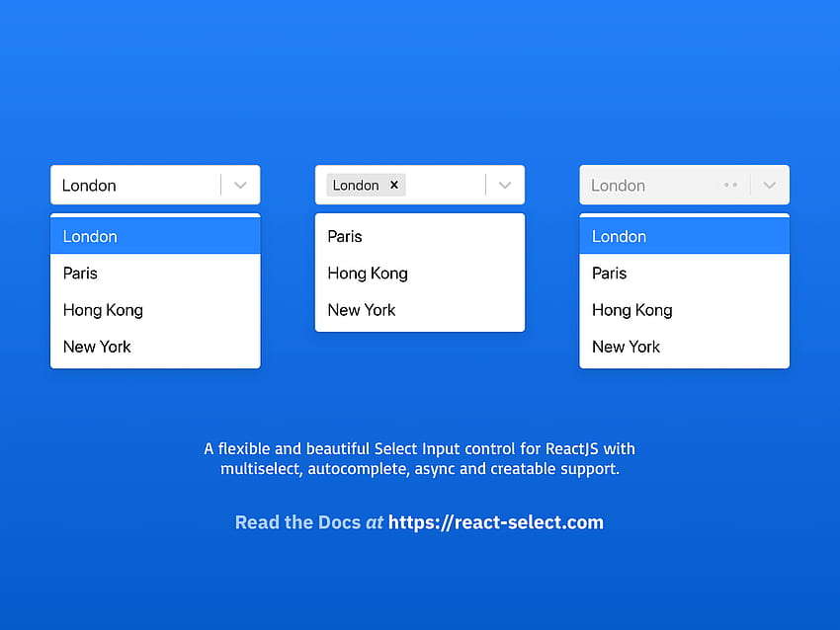This screenshot has height=630, width=840.
Task: Click the London tag label in multi-select
Action: 356,186
